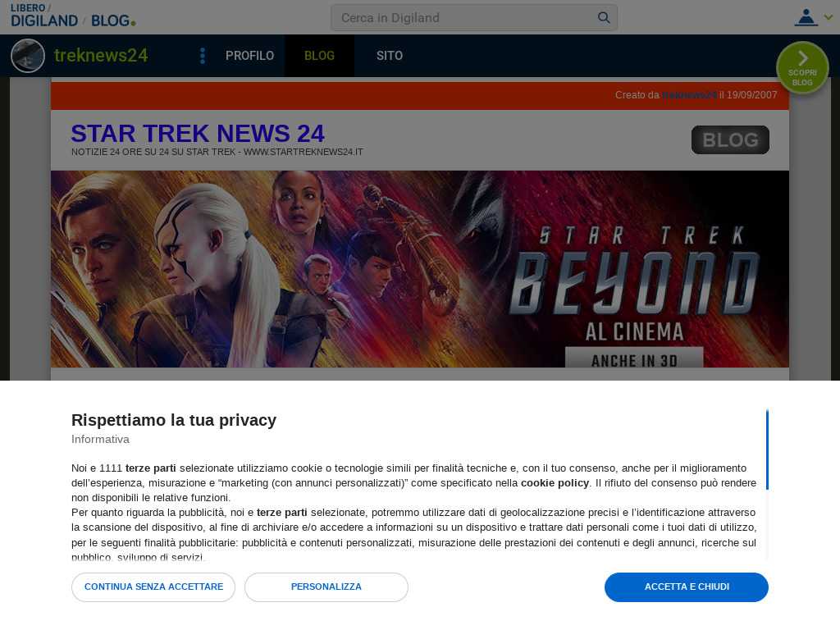Click the search magnifier icon
The height and width of the screenshot is (630, 840).
coord(604,18)
